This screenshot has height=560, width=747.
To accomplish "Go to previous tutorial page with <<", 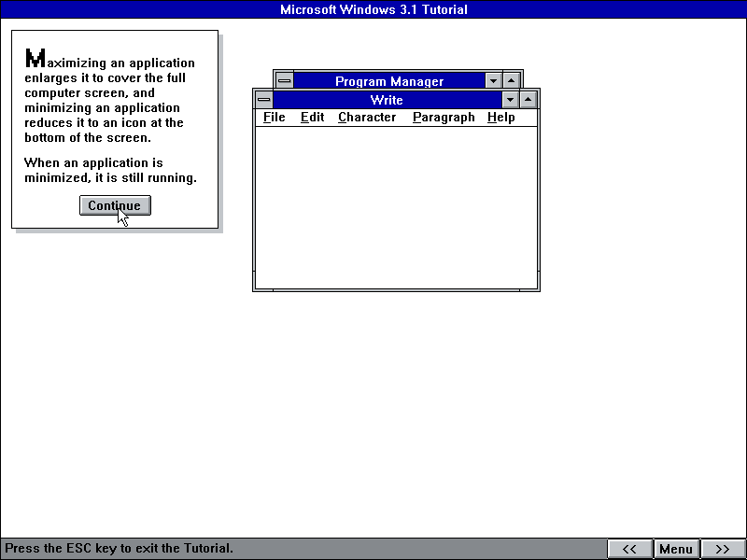I will point(629,549).
